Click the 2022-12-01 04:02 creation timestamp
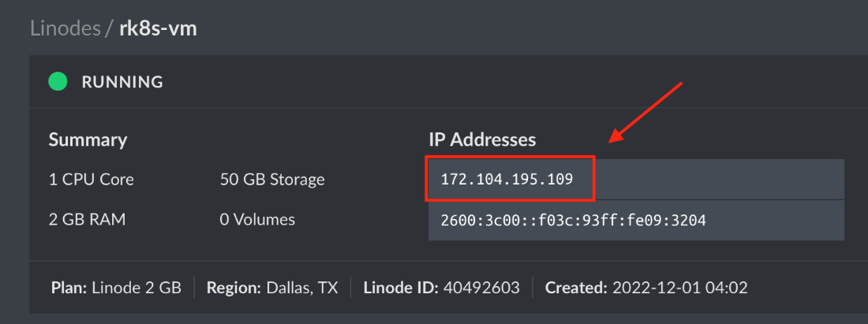This screenshot has height=324, width=868. click(679, 288)
